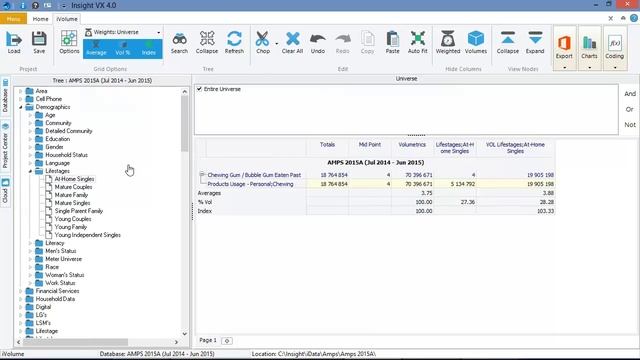640x360 pixels.
Task: Expand the Area folder
Action: coord(20,91)
